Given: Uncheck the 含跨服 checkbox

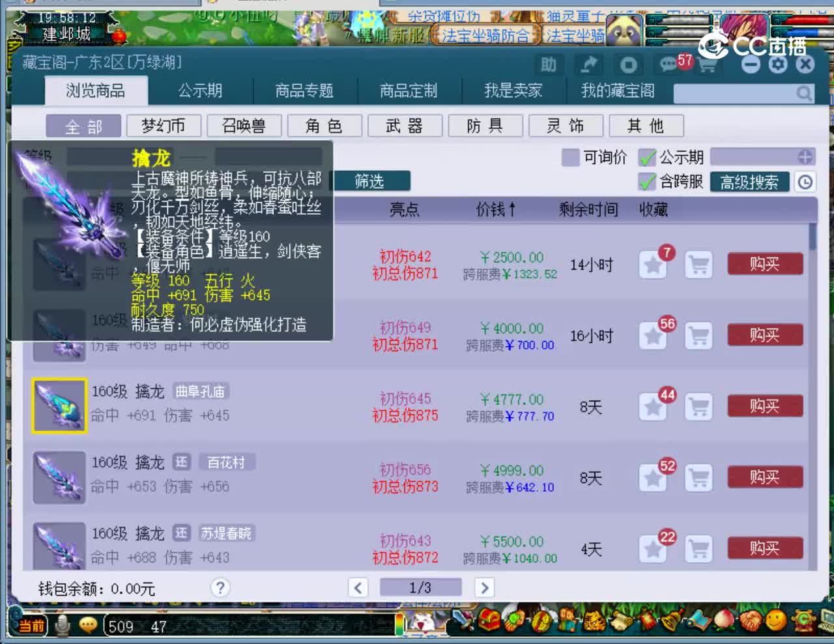Looking at the screenshot, I should (647, 182).
